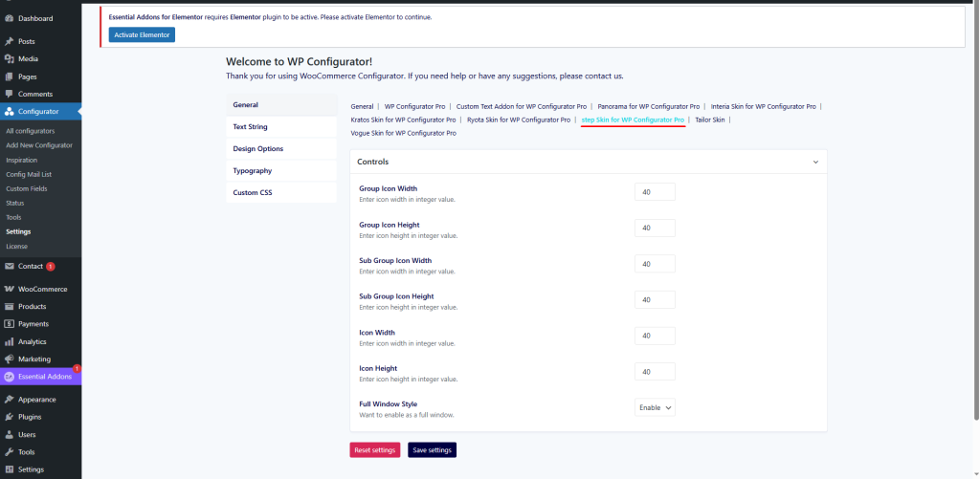Select Ryota Skin for WP Configurator Pro
The width and height of the screenshot is (980, 479).
click(x=519, y=120)
